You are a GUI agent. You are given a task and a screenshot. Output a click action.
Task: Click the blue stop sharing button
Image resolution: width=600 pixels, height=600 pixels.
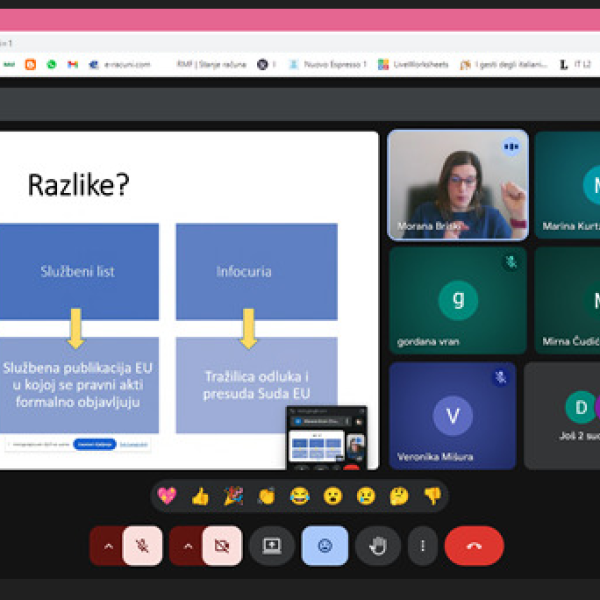point(94,443)
